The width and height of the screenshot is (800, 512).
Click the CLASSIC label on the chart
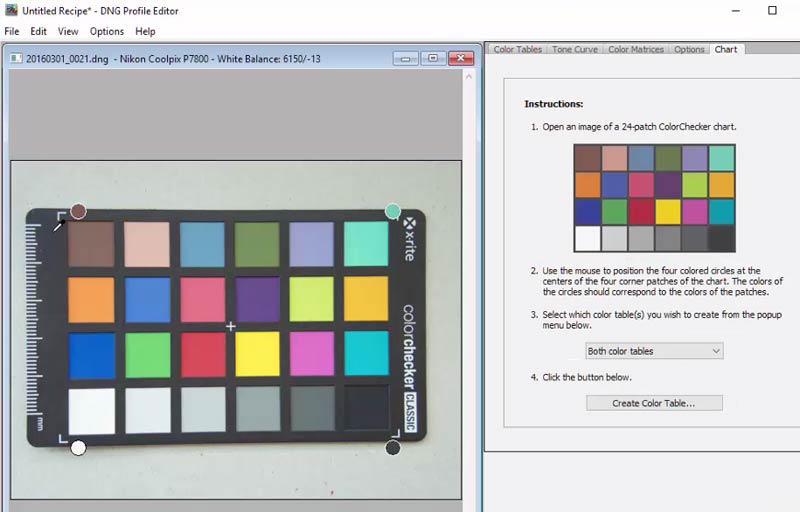point(410,412)
